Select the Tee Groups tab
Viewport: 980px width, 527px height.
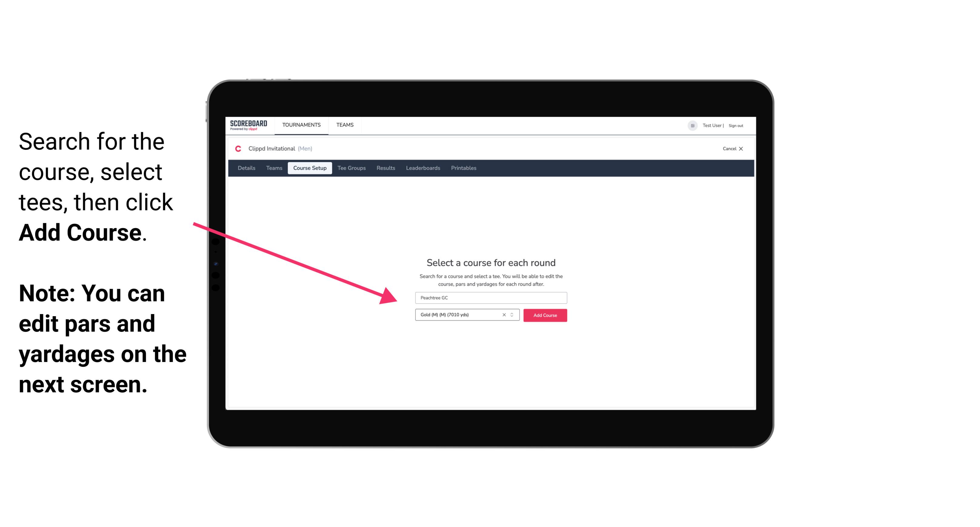351,168
